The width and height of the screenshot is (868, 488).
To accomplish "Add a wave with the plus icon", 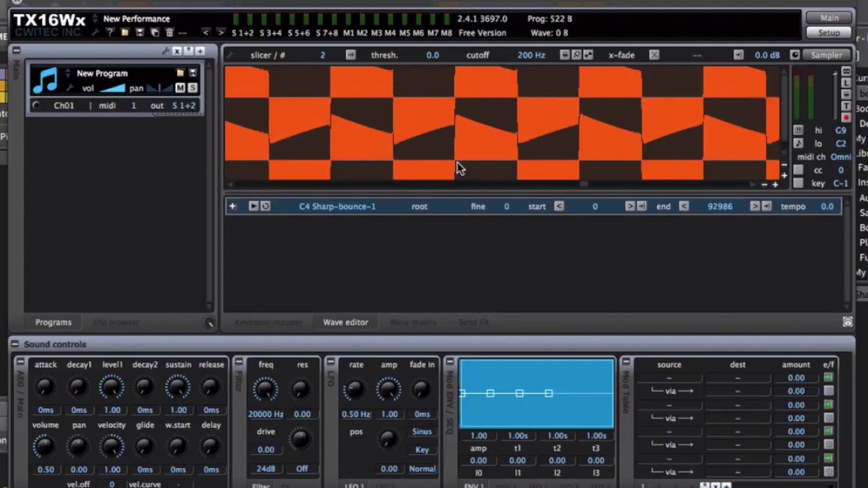I will coord(232,206).
